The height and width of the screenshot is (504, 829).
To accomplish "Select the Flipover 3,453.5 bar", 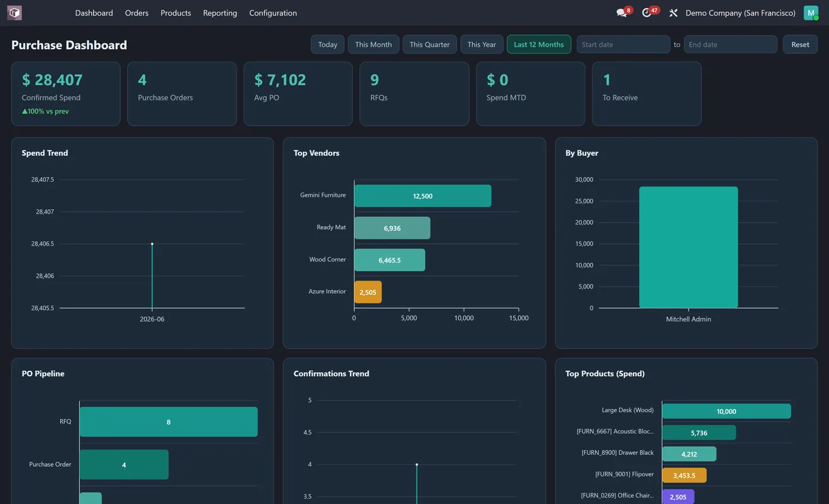I will (684, 475).
